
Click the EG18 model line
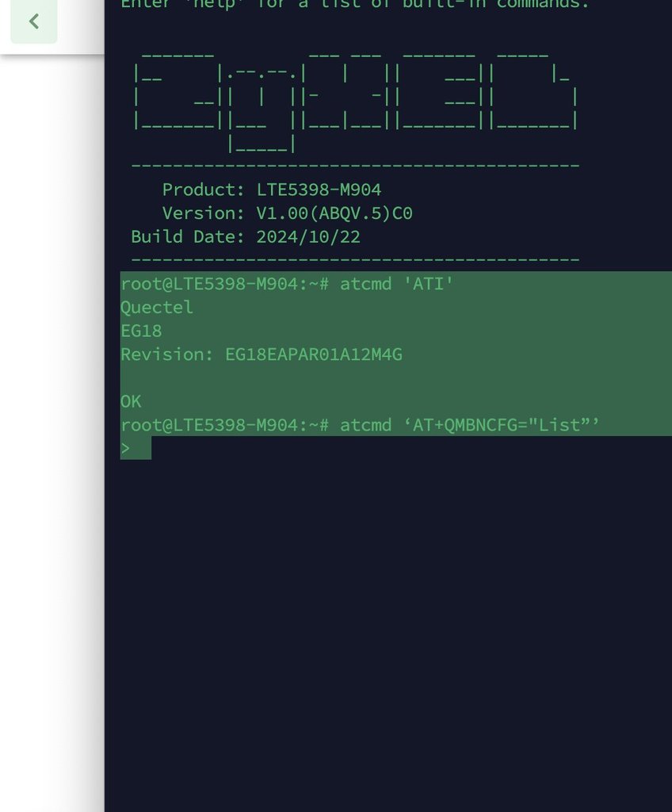pos(141,331)
